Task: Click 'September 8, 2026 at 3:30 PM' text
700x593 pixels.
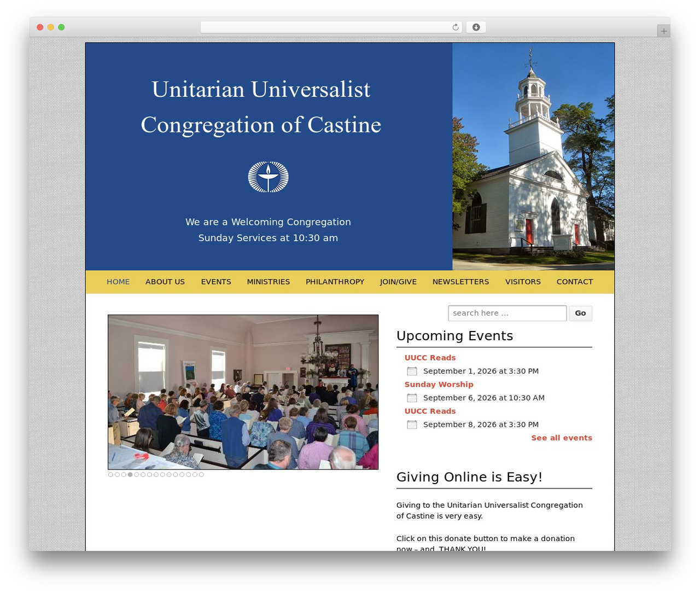Action: click(x=481, y=425)
